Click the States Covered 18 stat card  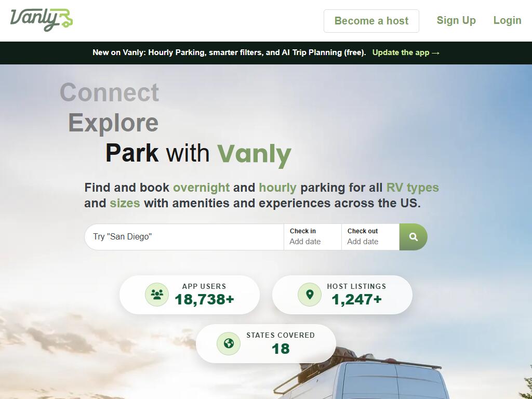click(266, 344)
